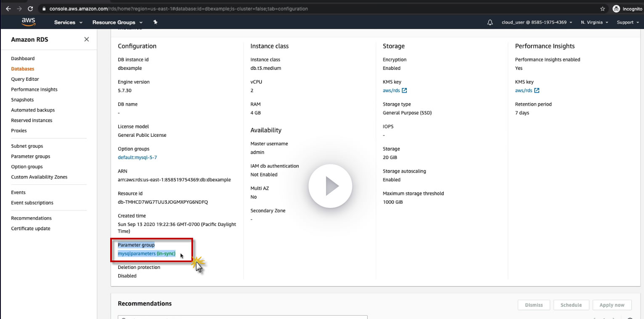Open Proxies in the sidebar
The image size is (644, 319).
tap(19, 130)
